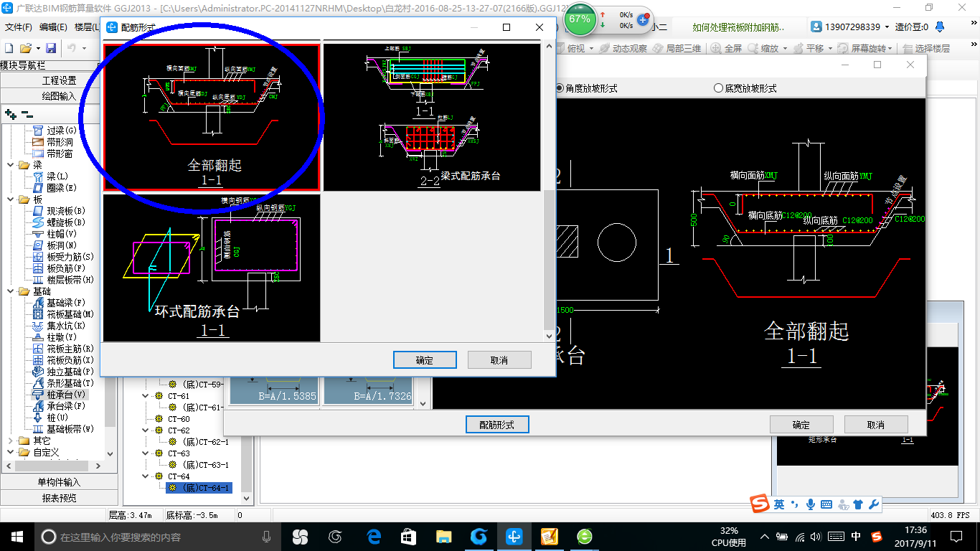Select 楼层板带(H) component item

pyautogui.click(x=70, y=280)
